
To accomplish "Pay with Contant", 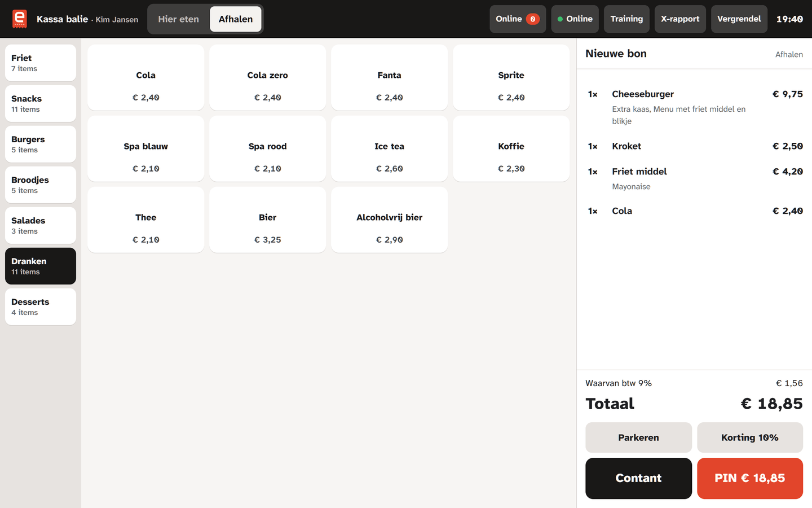I will coord(638,478).
